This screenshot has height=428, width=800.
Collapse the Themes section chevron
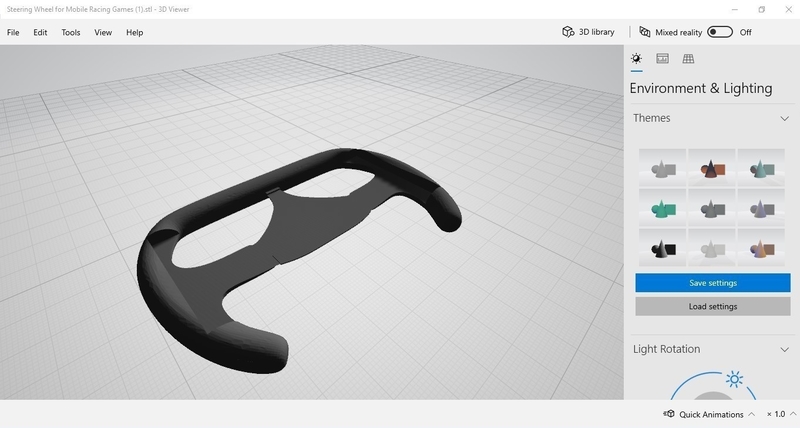[x=784, y=118]
